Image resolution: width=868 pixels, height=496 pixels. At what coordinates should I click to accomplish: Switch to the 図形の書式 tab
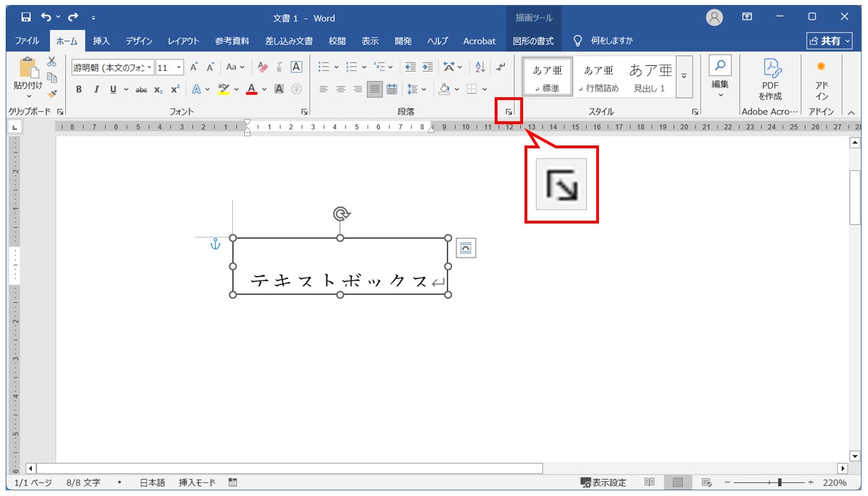click(533, 41)
